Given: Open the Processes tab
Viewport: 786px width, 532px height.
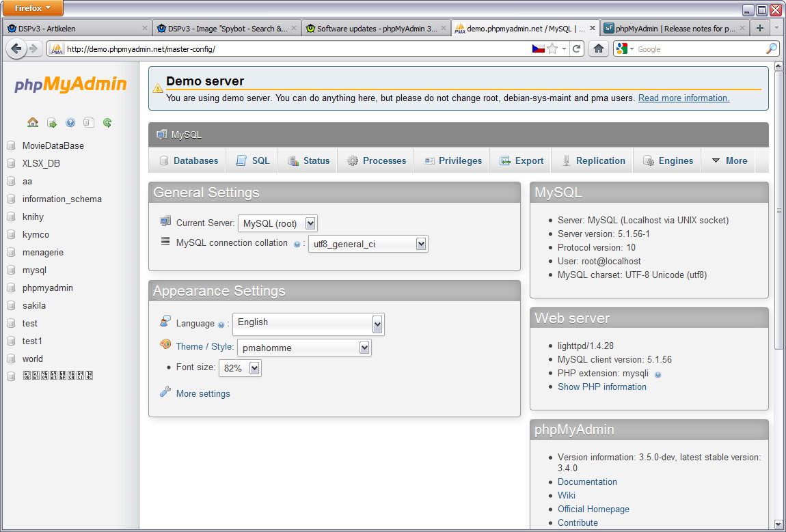Looking at the screenshot, I should (x=376, y=160).
